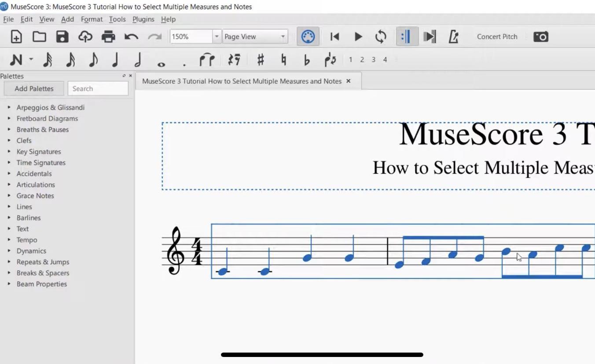This screenshot has width=595, height=364.
Task: Undo the last action
Action: pyautogui.click(x=131, y=36)
